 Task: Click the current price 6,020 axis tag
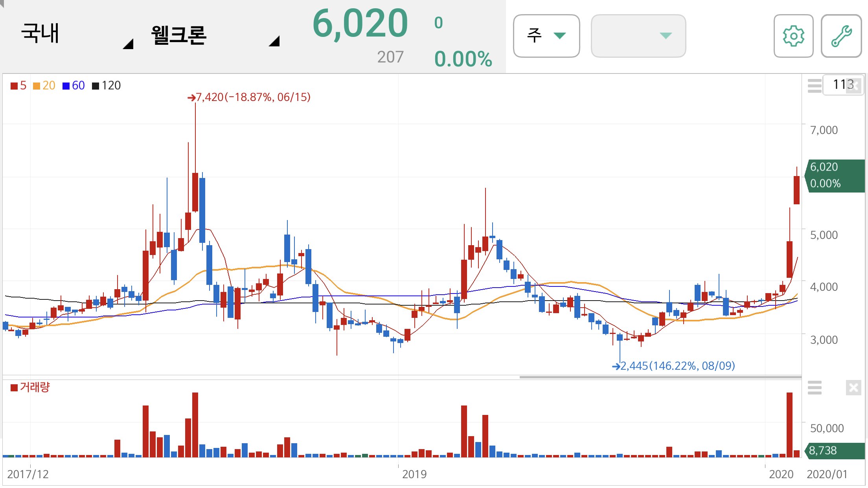coord(835,176)
